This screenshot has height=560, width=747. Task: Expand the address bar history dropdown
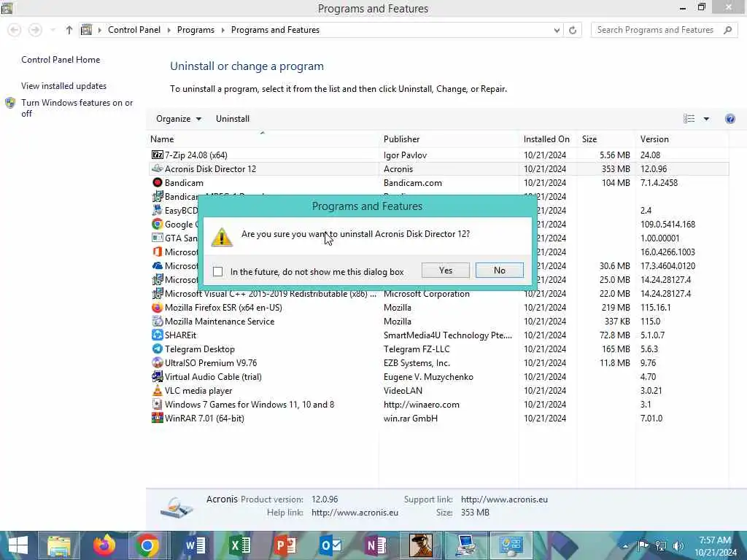click(557, 30)
